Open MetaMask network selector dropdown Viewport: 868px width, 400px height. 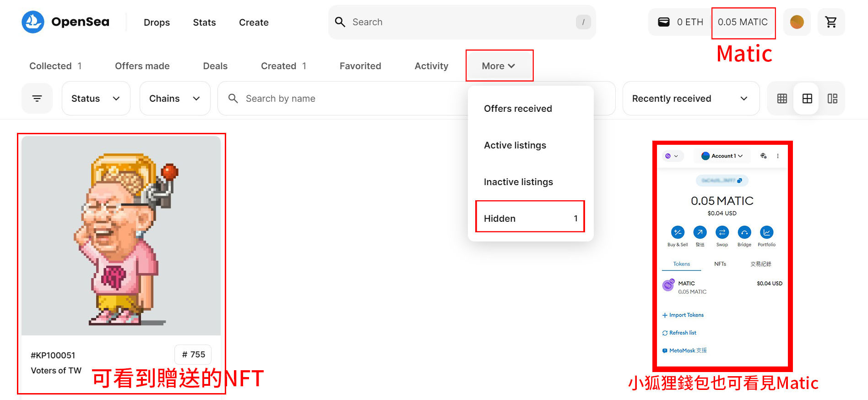672,156
